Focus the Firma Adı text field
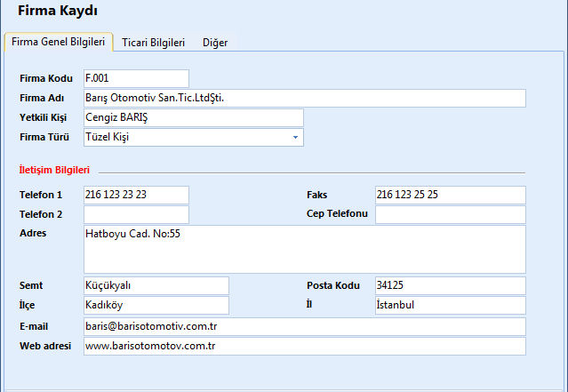The height and width of the screenshot is (392, 568). tap(304, 98)
